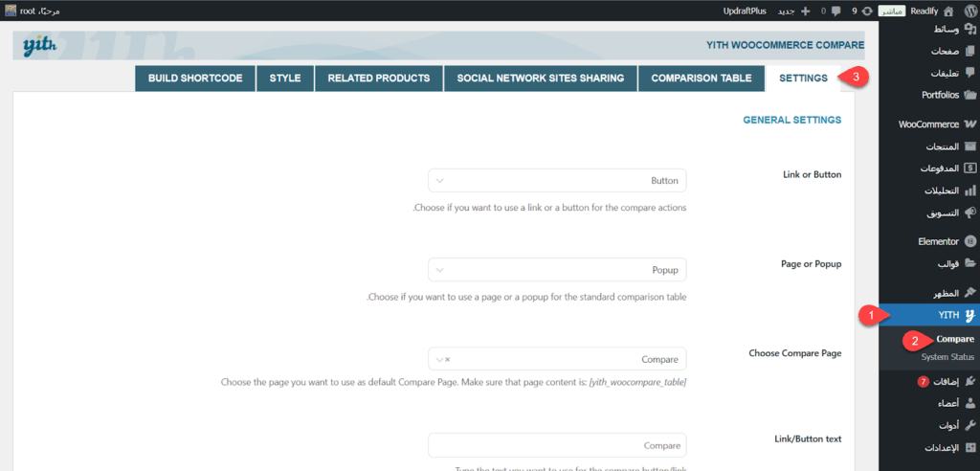Viewport: 980px width, 471px height.
Task: Clear the selected Compare page with the x
Action: [x=448, y=360]
